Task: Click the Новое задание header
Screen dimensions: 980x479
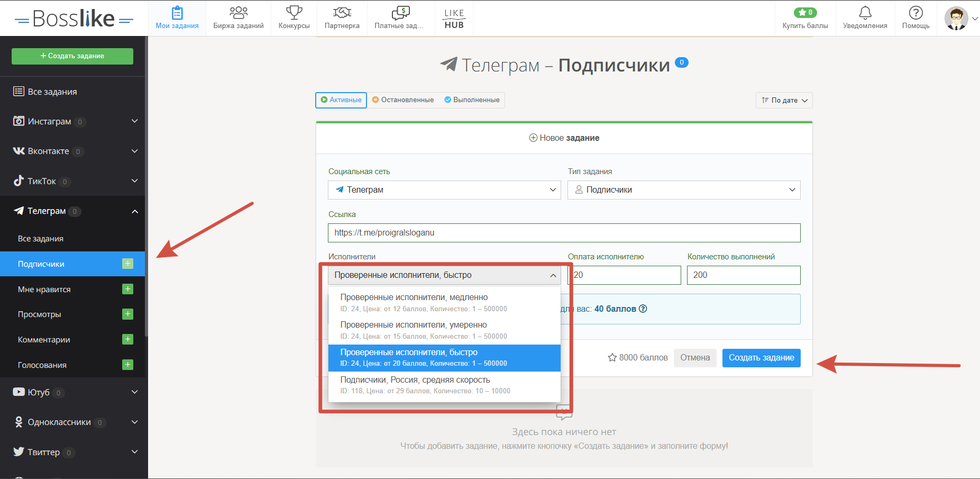Action: point(564,138)
